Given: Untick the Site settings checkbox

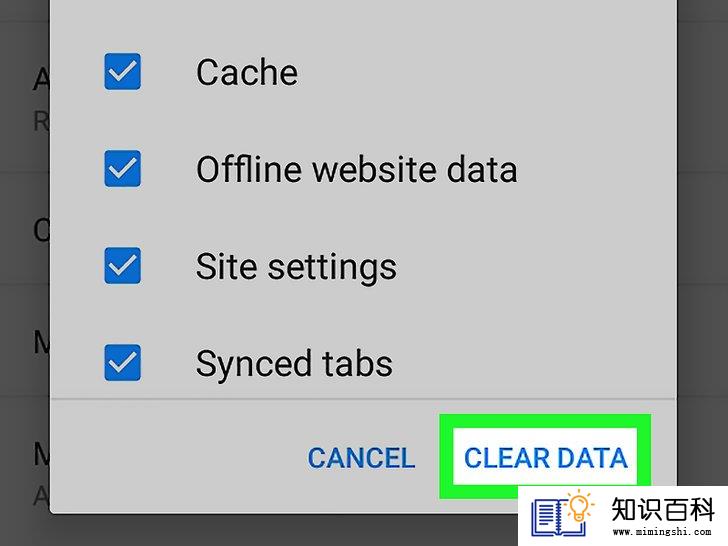Looking at the screenshot, I should (x=122, y=266).
